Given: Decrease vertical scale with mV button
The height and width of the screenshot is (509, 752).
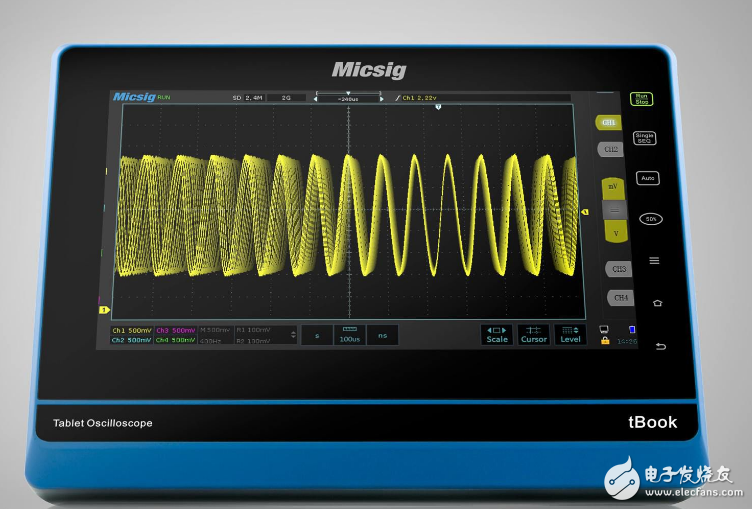Looking at the screenshot, I should click(613, 187).
